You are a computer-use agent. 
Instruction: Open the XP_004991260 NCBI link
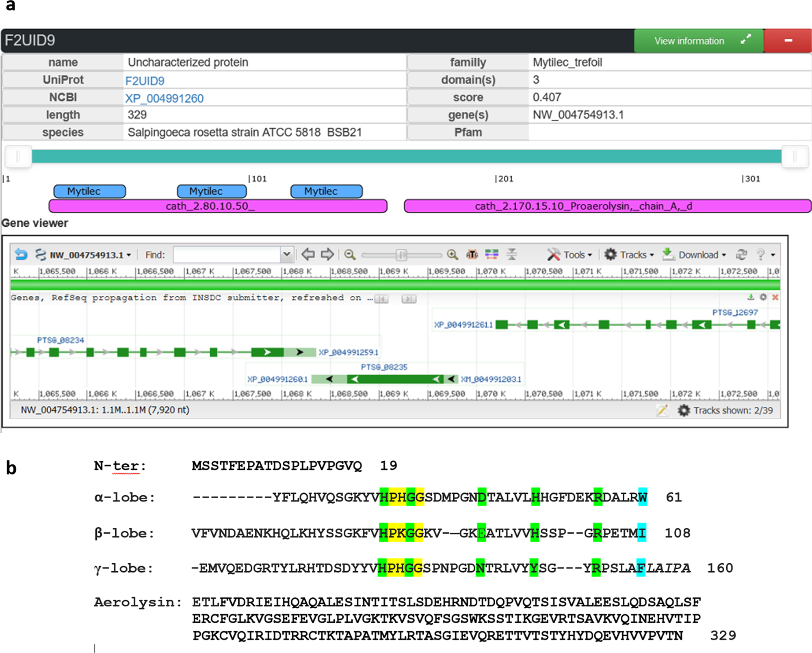coord(164,98)
